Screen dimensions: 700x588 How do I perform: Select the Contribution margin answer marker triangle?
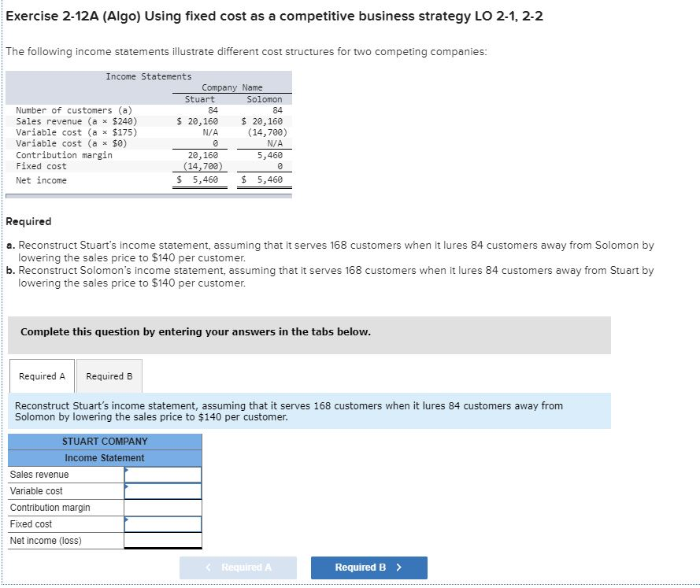(128, 504)
